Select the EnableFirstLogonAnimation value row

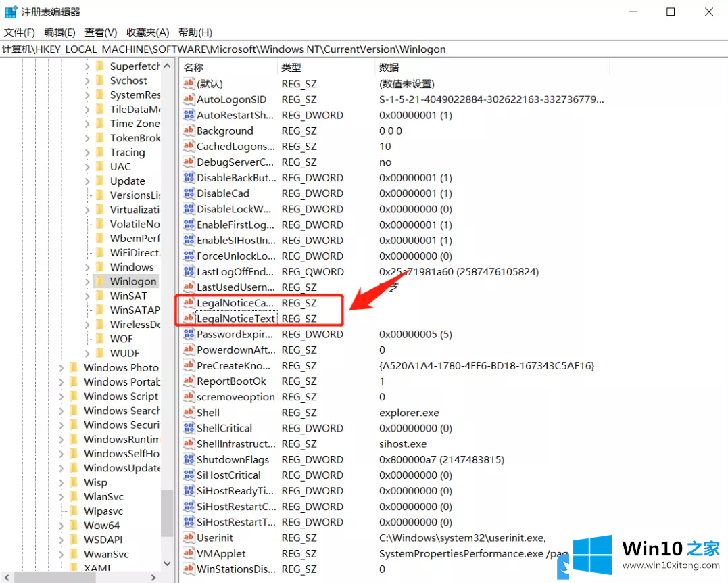click(395, 225)
